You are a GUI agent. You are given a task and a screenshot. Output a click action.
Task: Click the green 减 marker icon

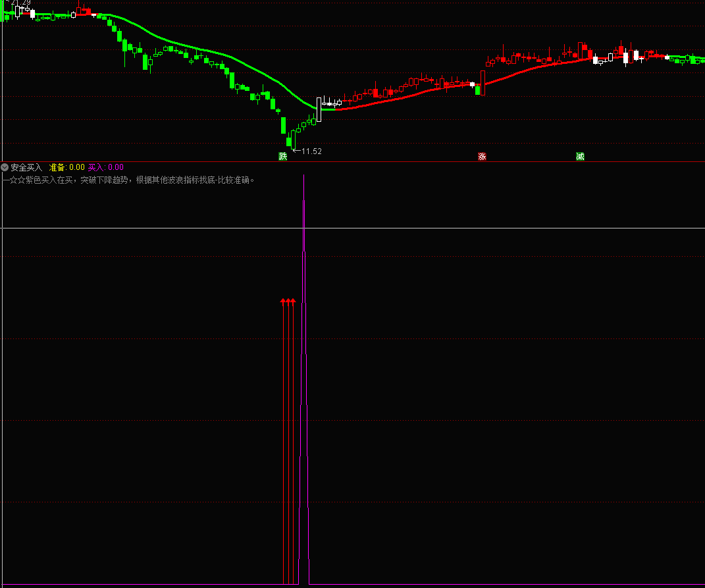[580, 156]
